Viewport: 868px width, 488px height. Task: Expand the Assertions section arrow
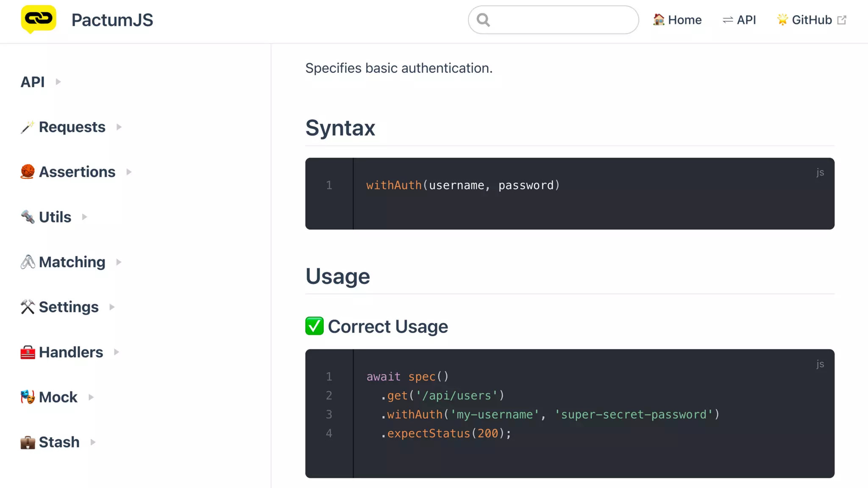point(129,172)
